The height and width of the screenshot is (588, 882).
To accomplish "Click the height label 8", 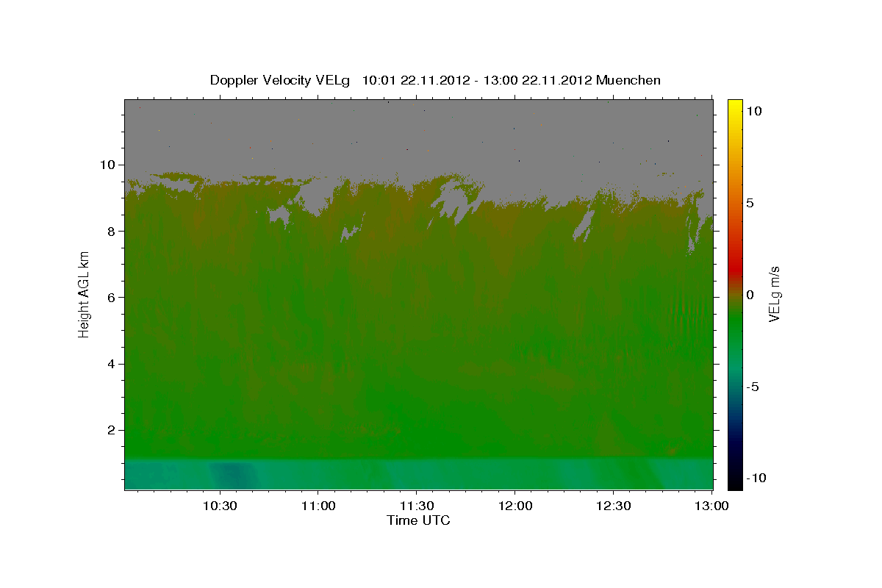I will pyautogui.click(x=113, y=231).
